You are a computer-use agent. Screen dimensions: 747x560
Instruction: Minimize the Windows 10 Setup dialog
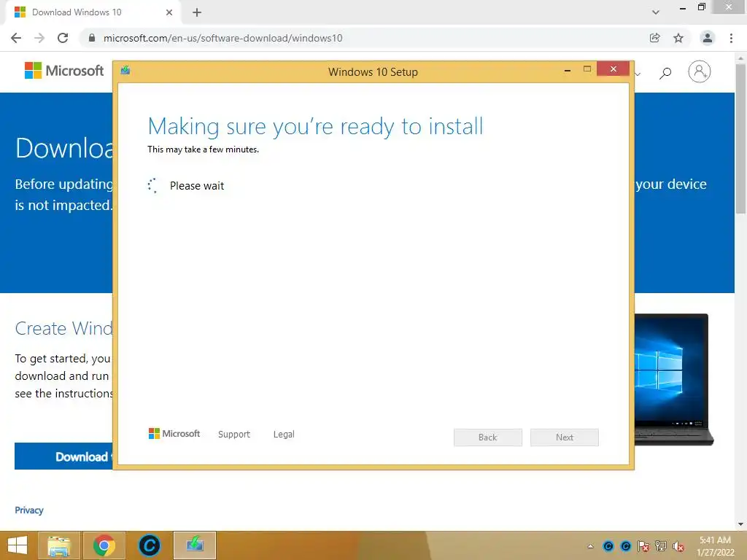[x=568, y=70]
